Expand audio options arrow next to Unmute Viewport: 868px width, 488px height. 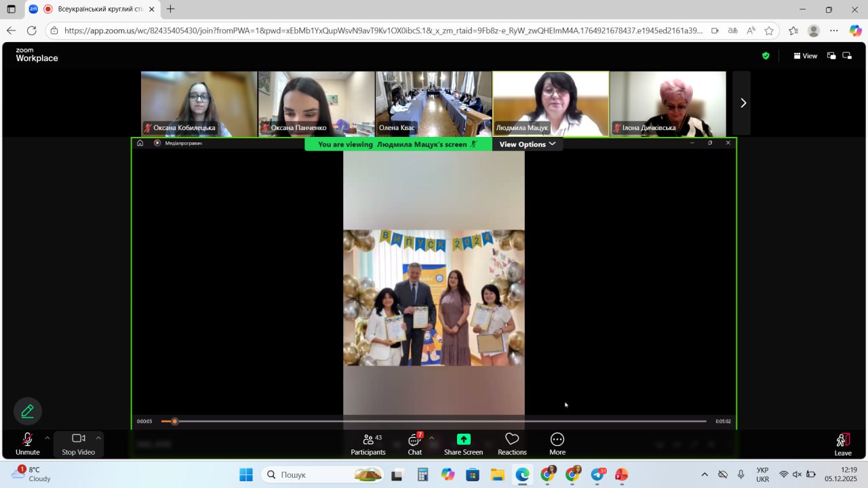pyautogui.click(x=47, y=438)
